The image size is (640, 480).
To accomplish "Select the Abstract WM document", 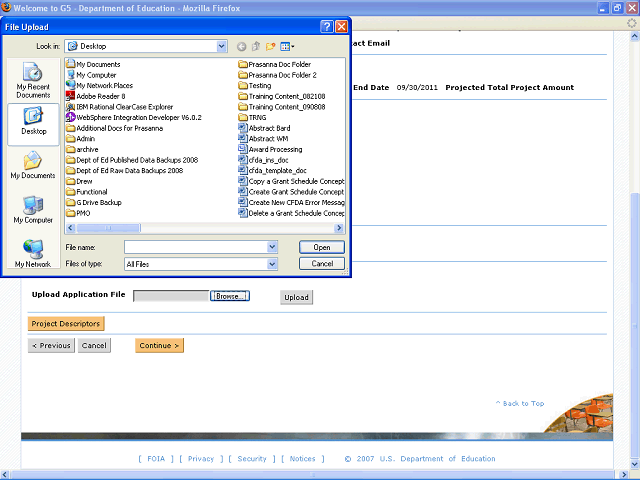I will pos(263,139).
